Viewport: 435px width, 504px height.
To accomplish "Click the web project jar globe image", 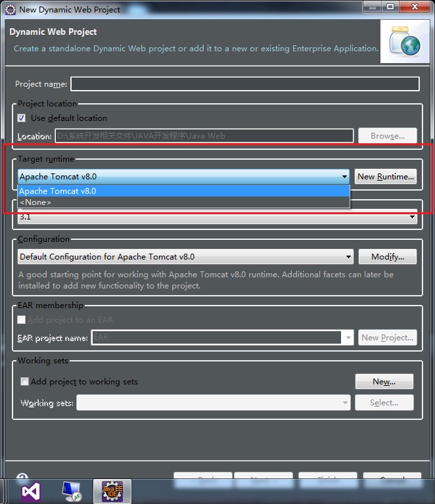I will click(405, 41).
